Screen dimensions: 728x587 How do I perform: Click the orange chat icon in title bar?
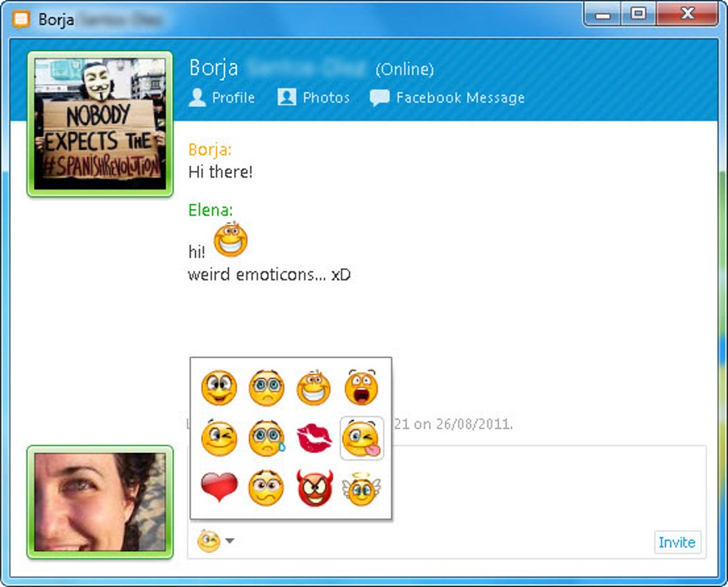pos(21,19)
